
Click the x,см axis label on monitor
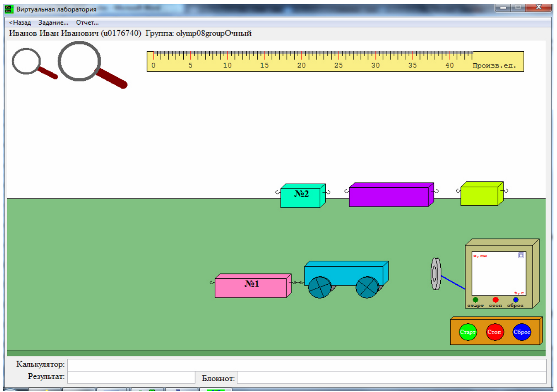(x=480, y=256)
